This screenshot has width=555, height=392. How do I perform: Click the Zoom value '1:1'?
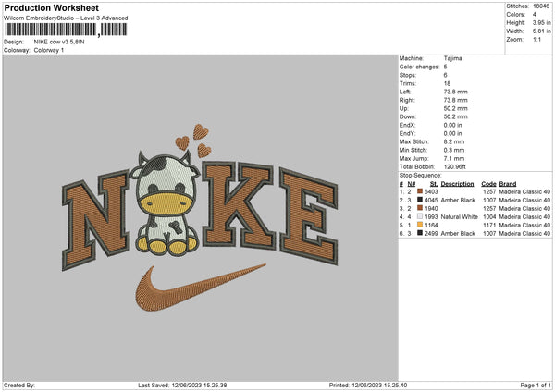coord(536,39)
